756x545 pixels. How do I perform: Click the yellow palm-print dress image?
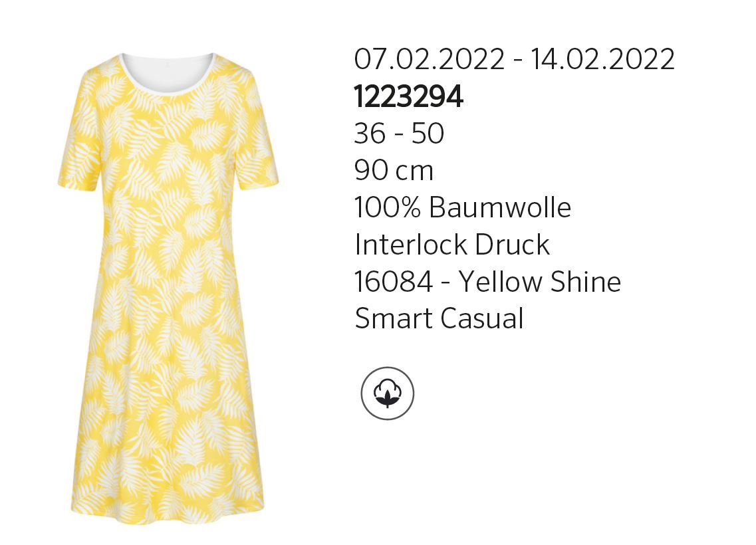[168, 288]
